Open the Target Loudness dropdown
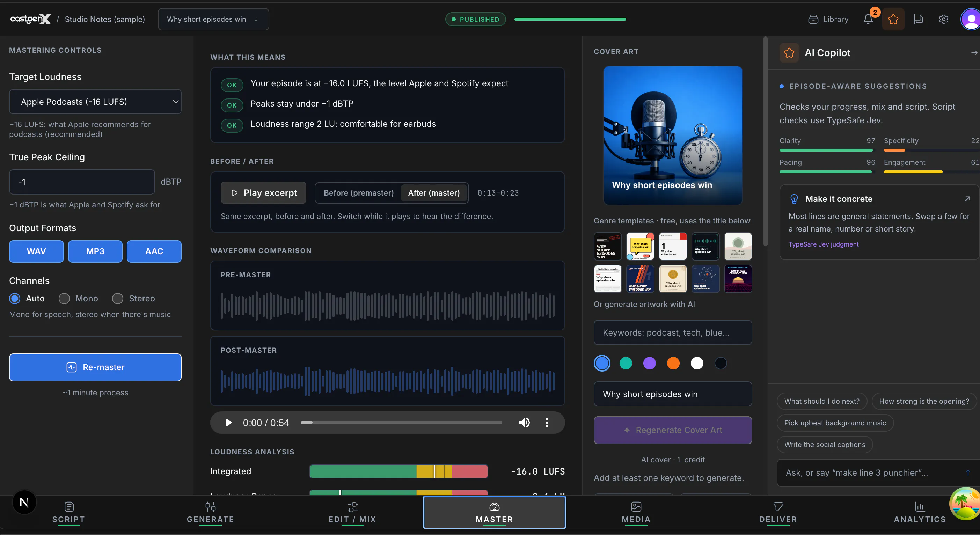980x535 pixels. [x=95, y=102]
